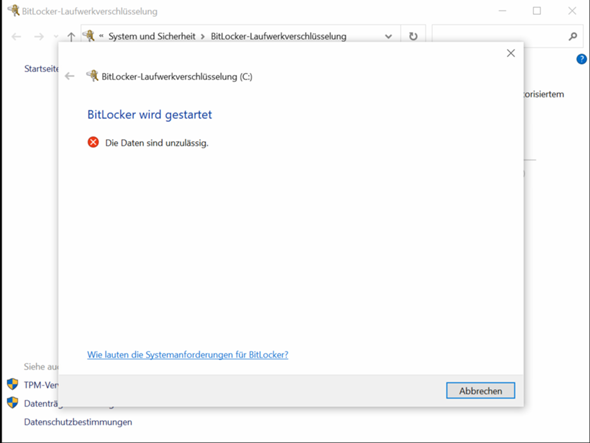This screenshot has height=443, width=590.
Task: Click into the Control Panel search field
Action: pyautogui.click(x=508, y=36)
